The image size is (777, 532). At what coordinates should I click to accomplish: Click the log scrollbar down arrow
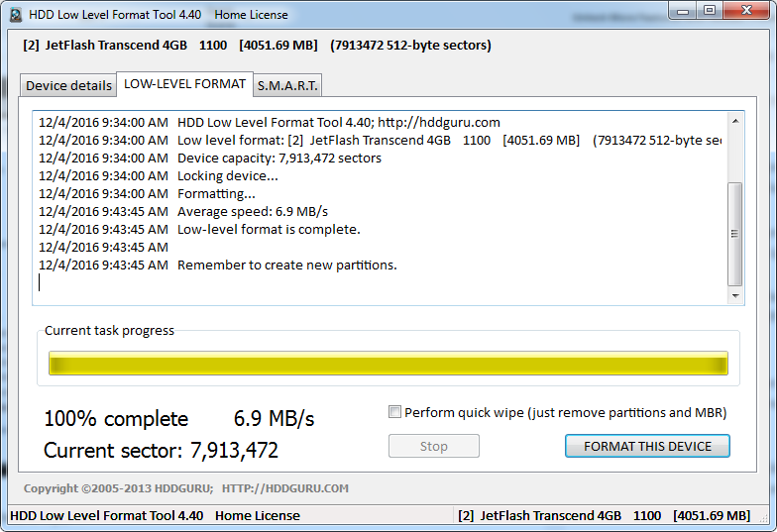point(735,295)
